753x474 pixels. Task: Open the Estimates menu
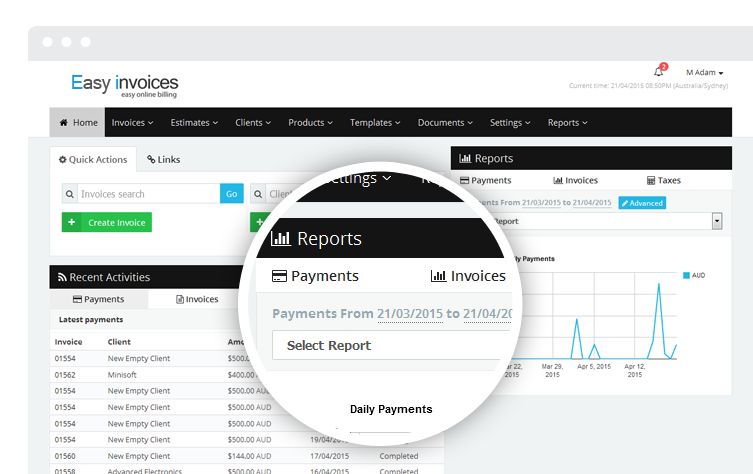pyautogui.click(x=194, y=123)
